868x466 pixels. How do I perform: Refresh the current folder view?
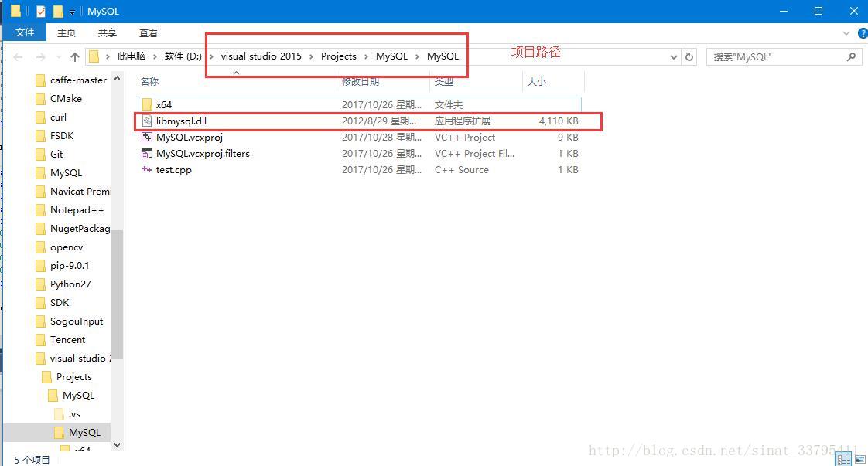click(689, 57)
